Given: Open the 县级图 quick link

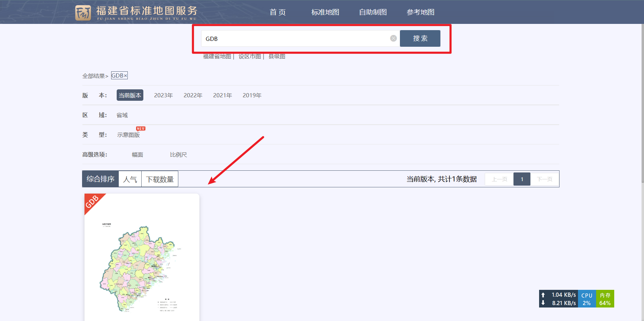Looking at the screenshot, I should coord(277,56).
